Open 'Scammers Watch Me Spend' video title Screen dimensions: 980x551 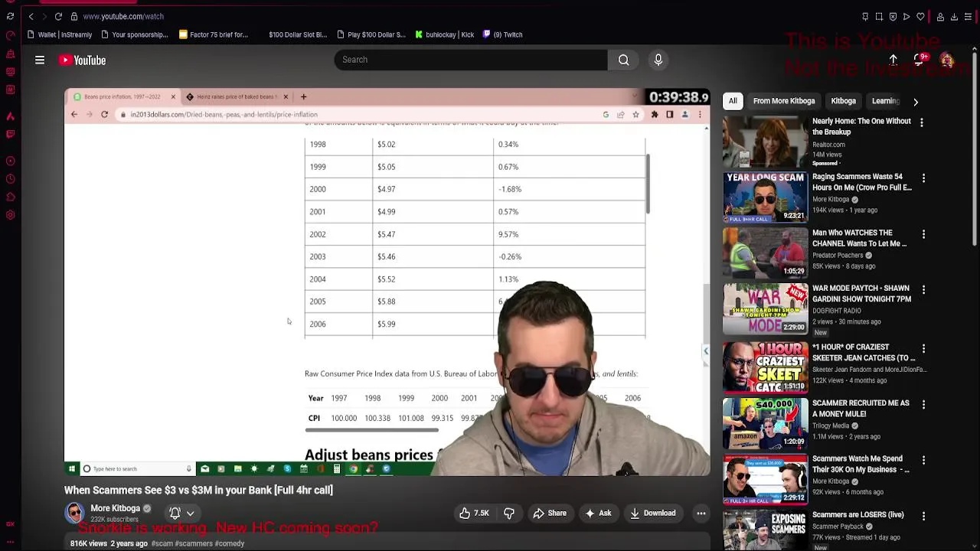[861, 464]
